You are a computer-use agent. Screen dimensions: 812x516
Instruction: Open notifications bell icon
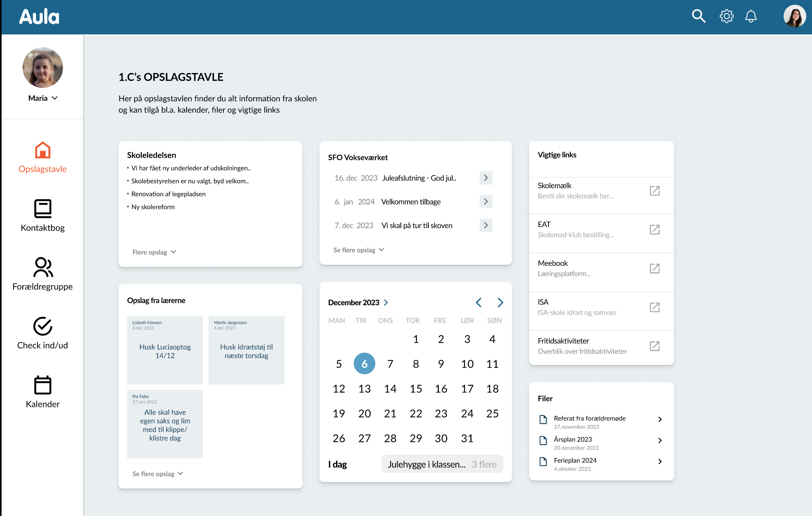pos(751,17)
